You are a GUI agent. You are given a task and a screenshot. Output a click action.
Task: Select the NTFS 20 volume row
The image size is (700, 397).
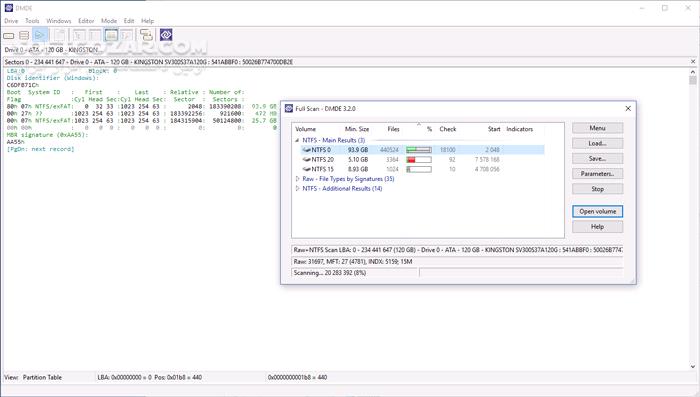[x=422, y=159]
